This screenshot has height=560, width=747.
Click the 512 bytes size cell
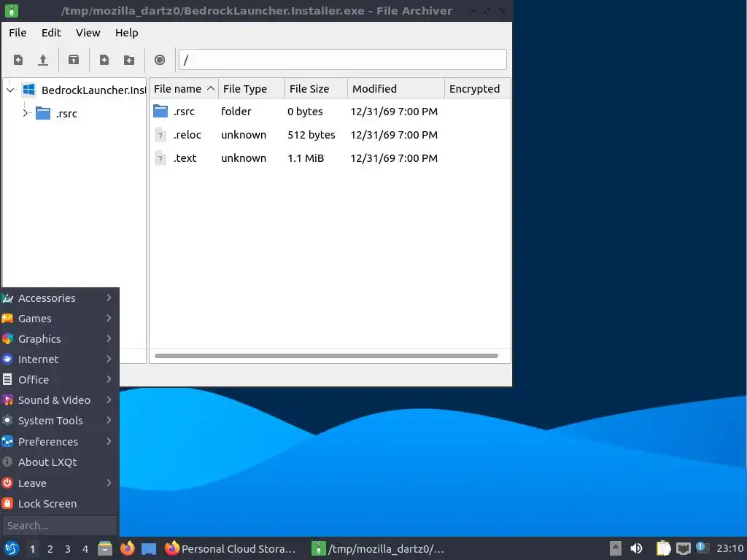pyautogui.click(x=311, y=135)
